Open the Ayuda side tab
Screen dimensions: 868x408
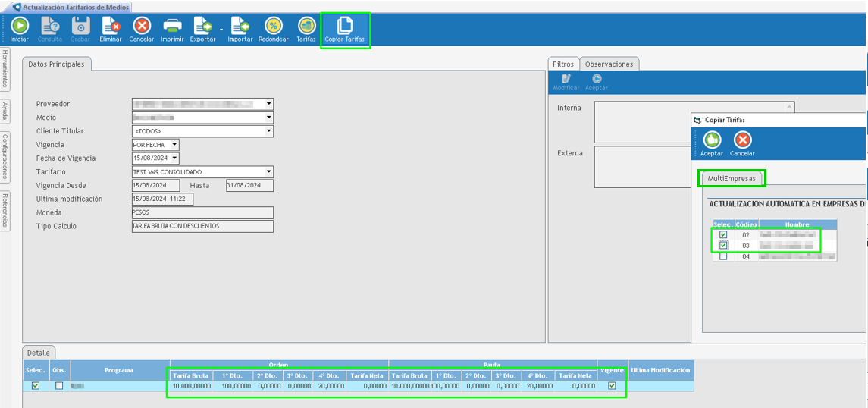(5, 111)
